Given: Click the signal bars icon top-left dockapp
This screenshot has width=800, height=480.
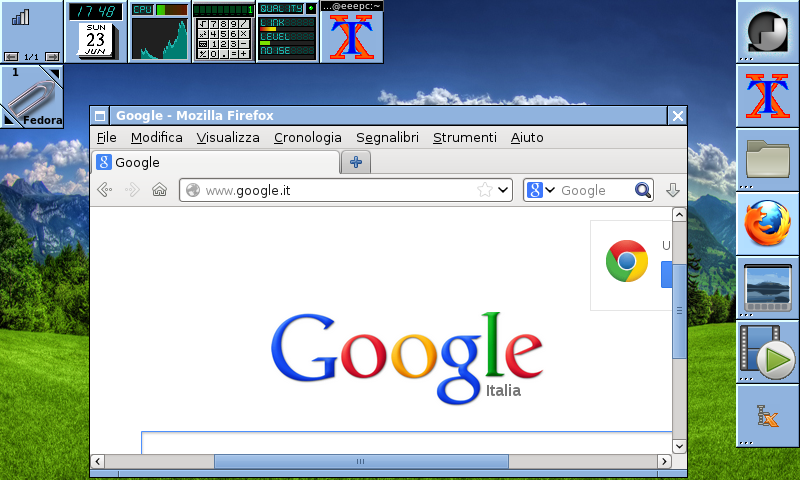Looking at the screenshot, I should [x=20, y=18].
